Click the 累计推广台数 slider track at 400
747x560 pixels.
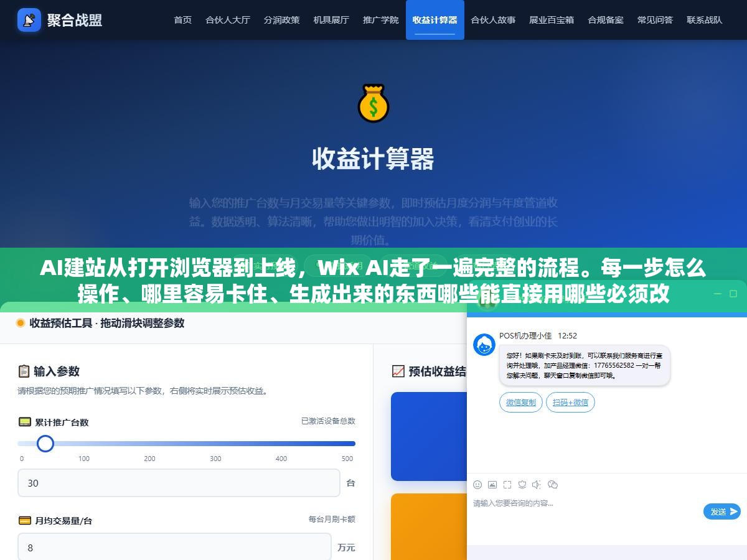pos(281,444)
